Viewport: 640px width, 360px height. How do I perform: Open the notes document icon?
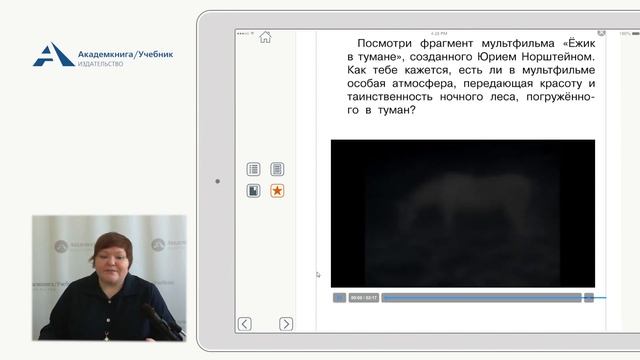click(x=253, y=191)
